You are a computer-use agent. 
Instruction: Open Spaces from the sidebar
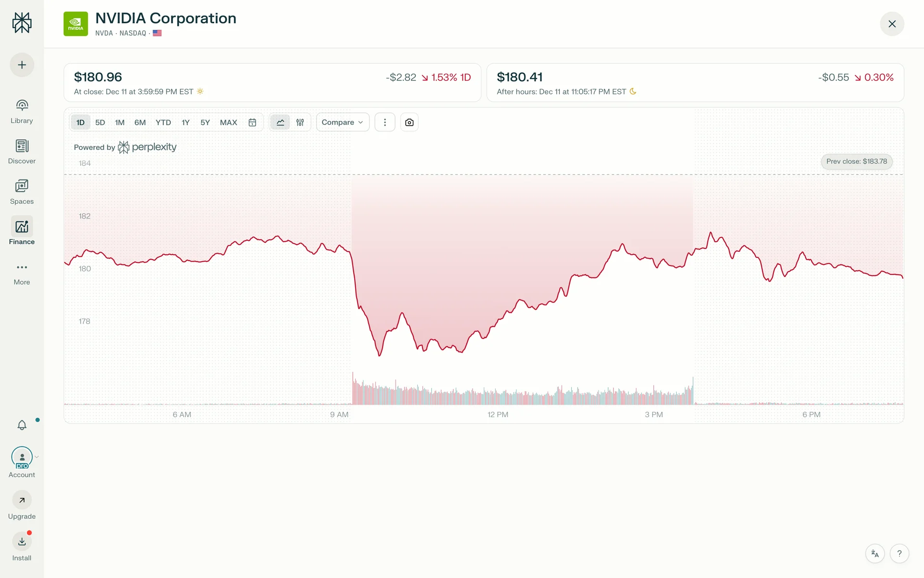click(22, 192)
